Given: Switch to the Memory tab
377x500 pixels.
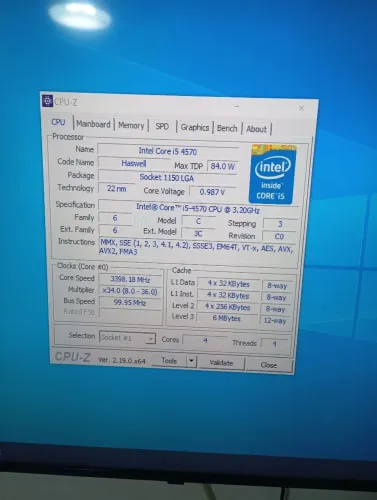Looking at the screenshot, I should pyautogui.click(x=131, y=126).
